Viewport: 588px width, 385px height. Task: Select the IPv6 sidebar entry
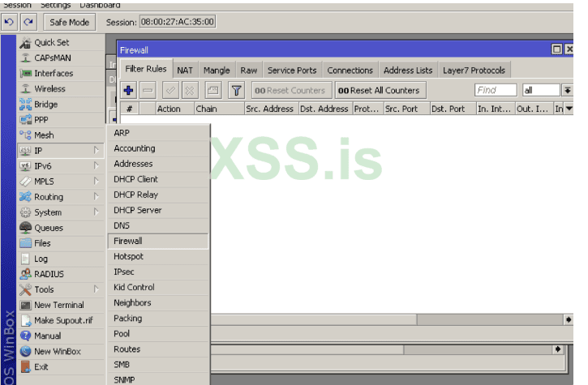coord(61,165)
